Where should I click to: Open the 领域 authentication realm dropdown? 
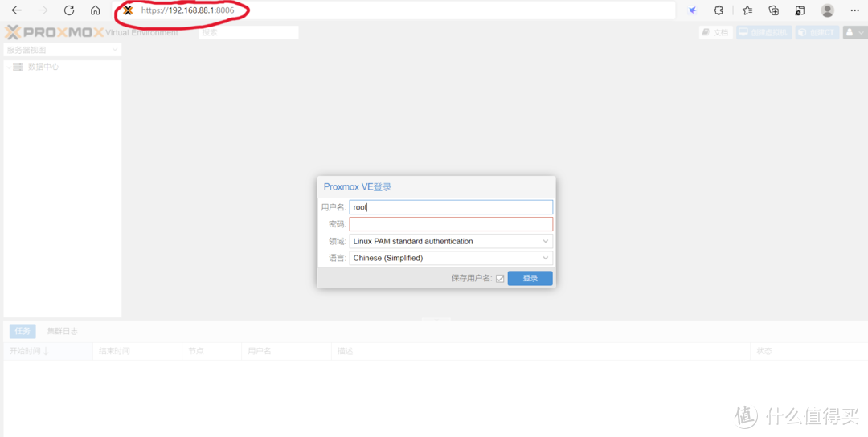(451, 241)
